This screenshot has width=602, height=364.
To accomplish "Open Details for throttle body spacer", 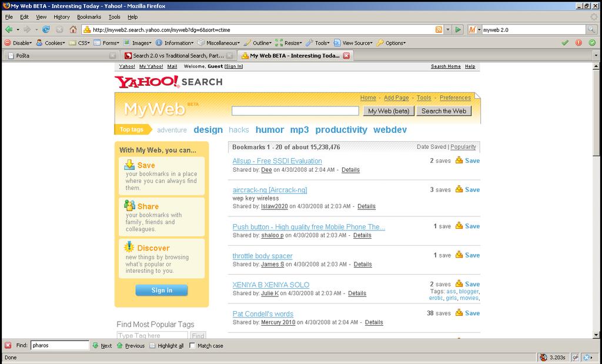I will pyautogui.click(x=363, y=264).
